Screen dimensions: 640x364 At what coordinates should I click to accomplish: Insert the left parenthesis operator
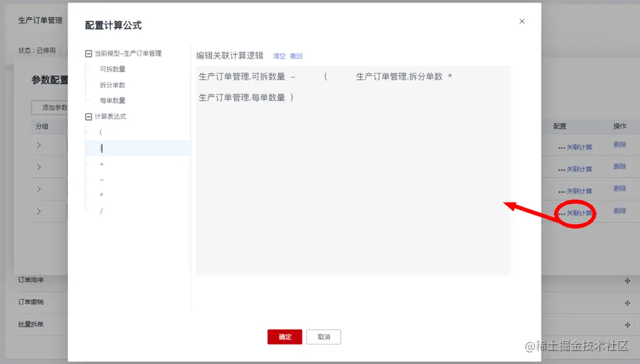point(101,132)
